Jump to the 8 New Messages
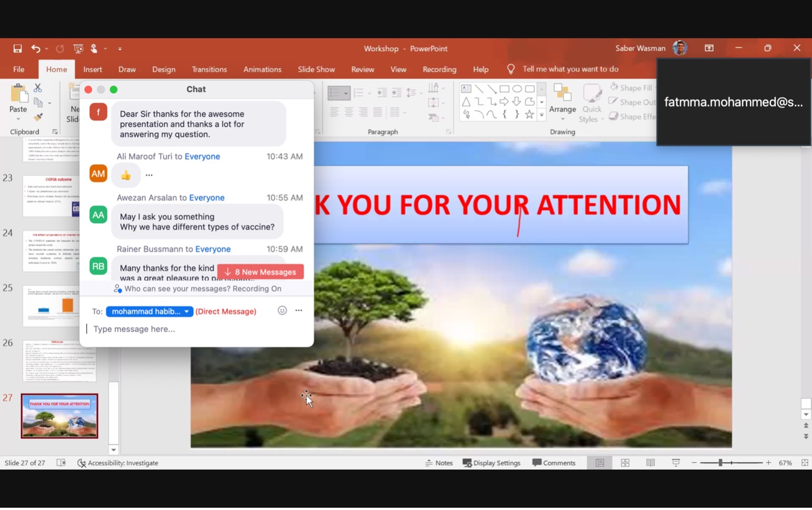The image size is (812, 510). click(x=261, y=272)
